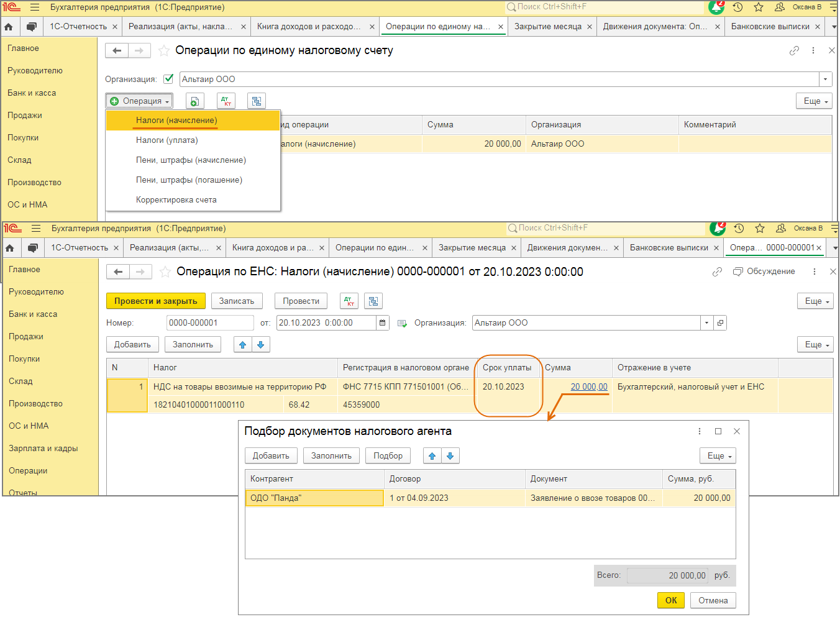The height and width of the screenshot is (617, 840).
Task: Open the related documents structure icon in the ЕНС operations list toolbar
Action: [x=256, y=101]
